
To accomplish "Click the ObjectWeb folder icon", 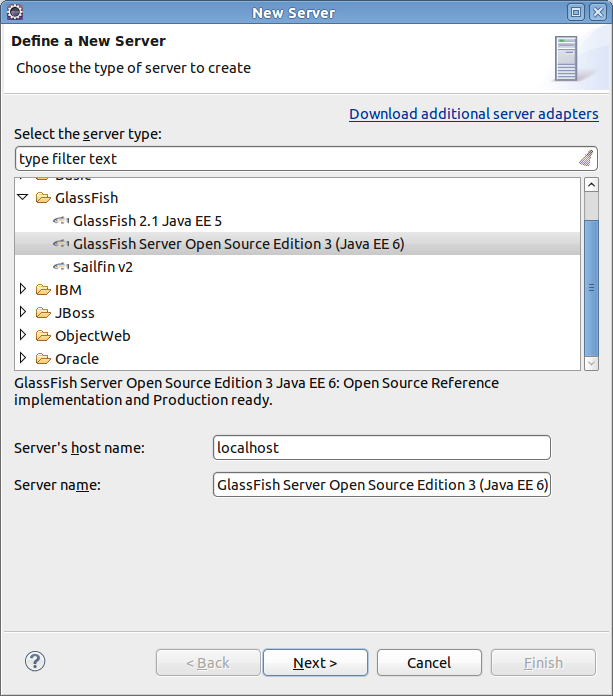I will click(x=43, y=336).
